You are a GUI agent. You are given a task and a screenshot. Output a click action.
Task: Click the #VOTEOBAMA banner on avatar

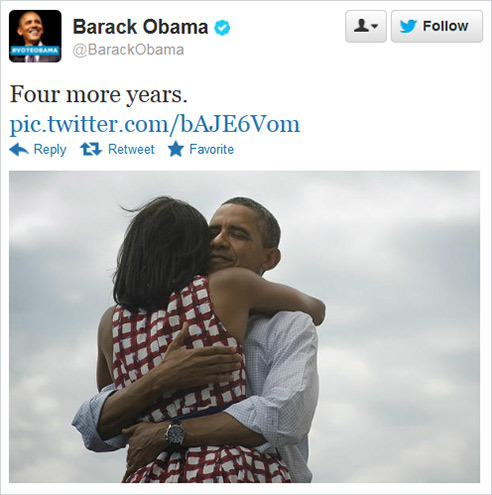tap(35, 51)
